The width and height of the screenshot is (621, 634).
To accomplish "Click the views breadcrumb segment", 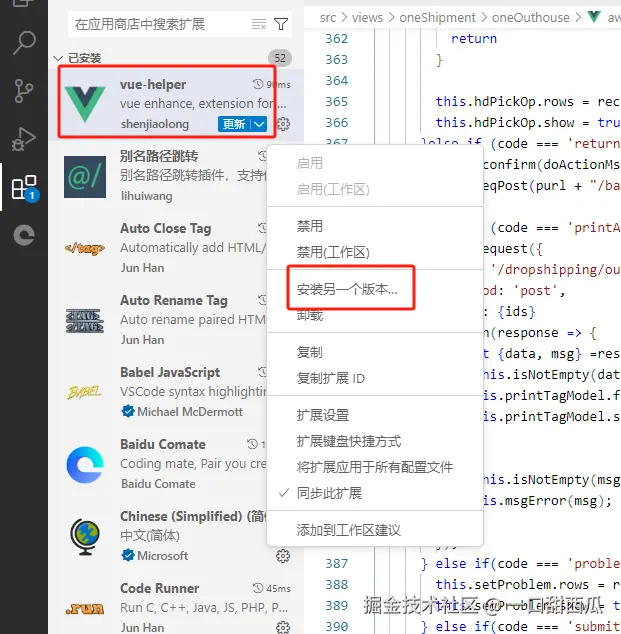I will [x=367, y=17].
